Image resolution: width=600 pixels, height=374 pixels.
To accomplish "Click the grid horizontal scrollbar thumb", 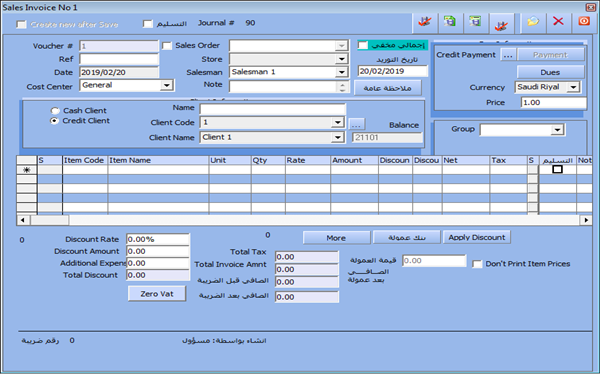I will (49, 220).
